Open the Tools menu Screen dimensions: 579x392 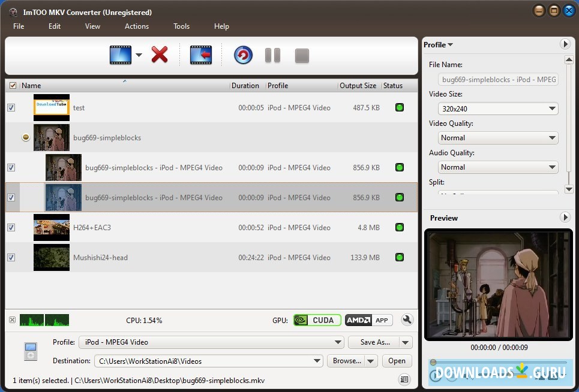181,26
